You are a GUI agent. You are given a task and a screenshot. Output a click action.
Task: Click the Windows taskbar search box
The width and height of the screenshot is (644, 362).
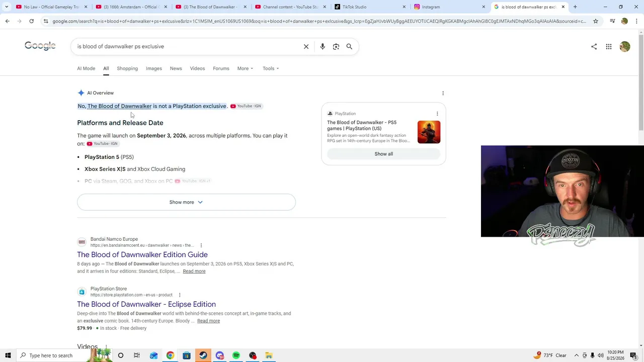pos(51,355)
